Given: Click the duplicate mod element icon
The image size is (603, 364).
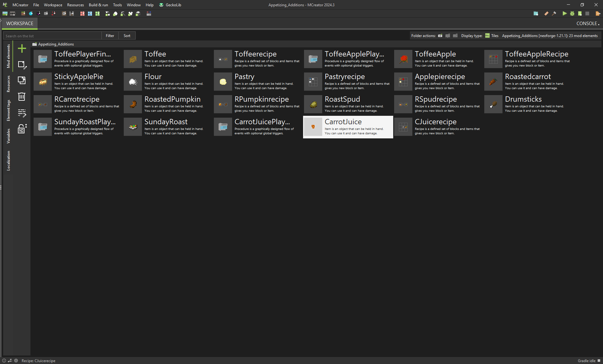Looking at the screenshot, I should tap(22, 80).
